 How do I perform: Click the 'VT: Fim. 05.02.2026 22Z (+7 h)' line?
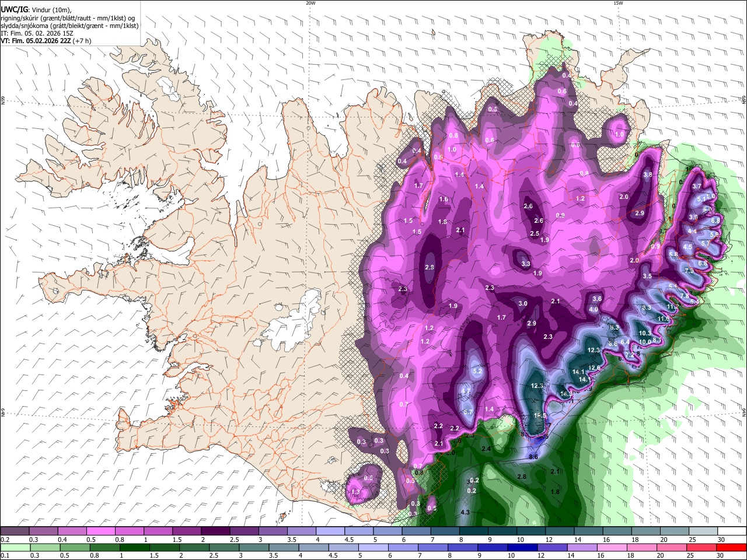[46, 41]
